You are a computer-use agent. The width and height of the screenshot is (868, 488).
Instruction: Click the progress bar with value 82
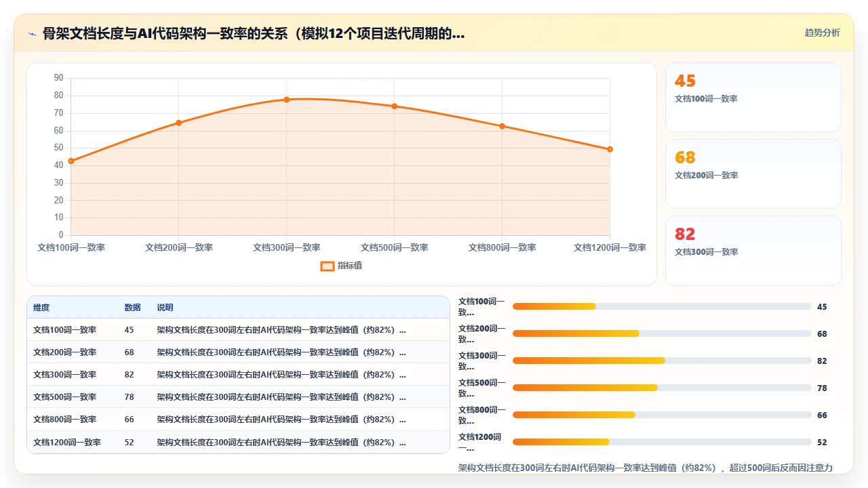click(x=662, y=361)
